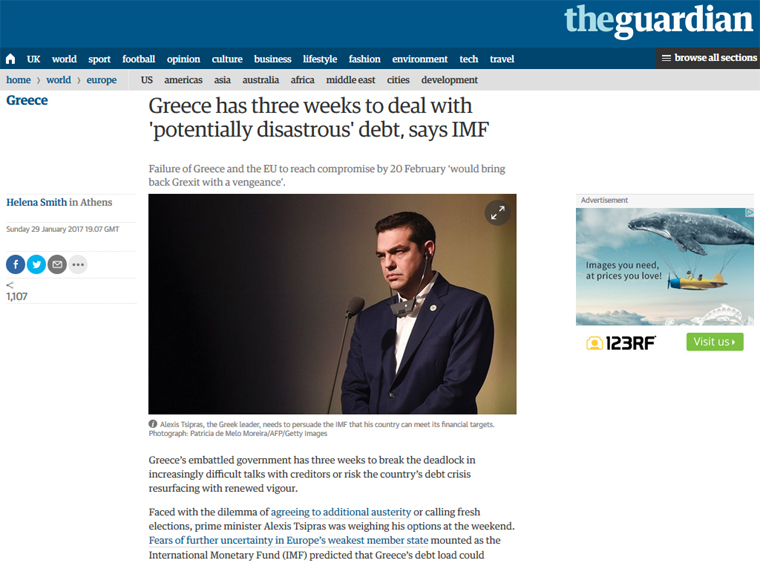Viewport: 760px width, 563px height.
Task: Click Visit us button on ad
Action: [x=715, y=342]
